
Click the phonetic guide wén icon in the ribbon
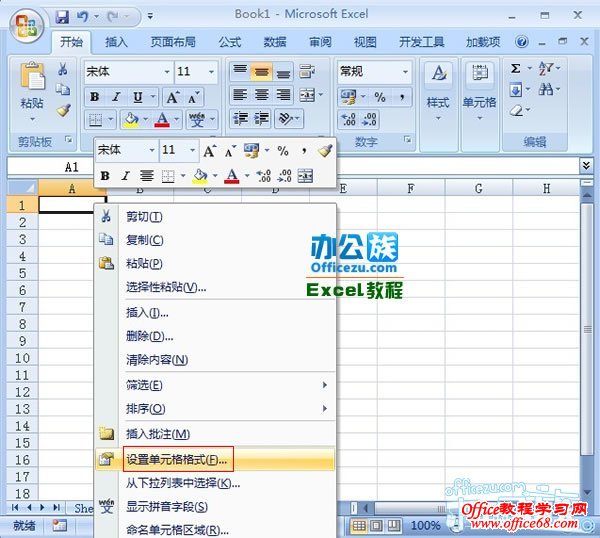197,120
